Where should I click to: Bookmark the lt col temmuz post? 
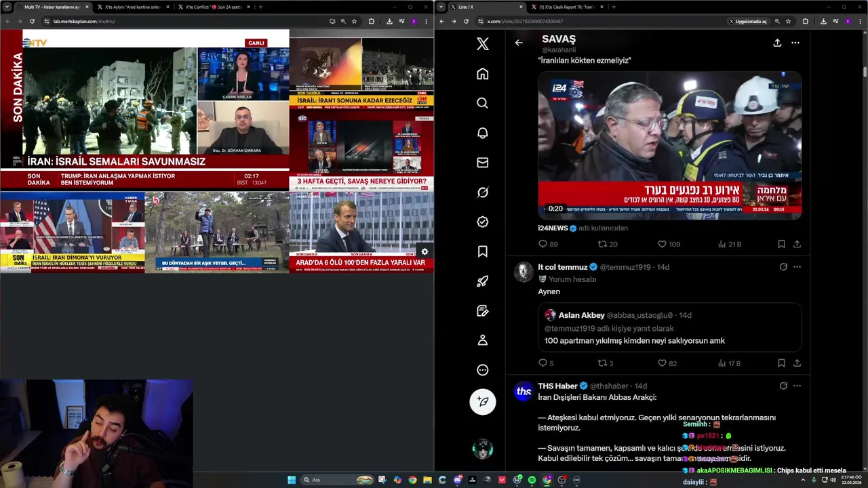[x=781, y=363]
